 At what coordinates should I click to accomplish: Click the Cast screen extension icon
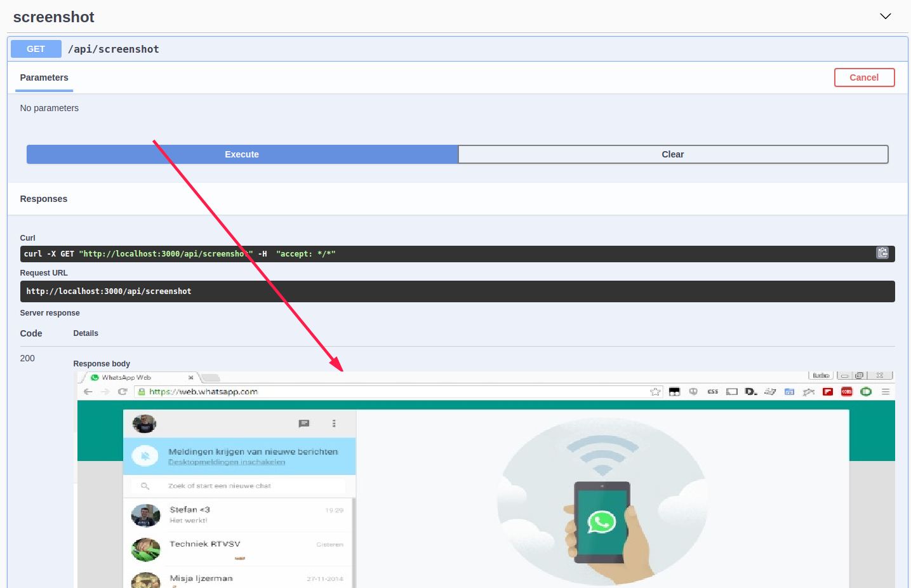tap(732, 392)
